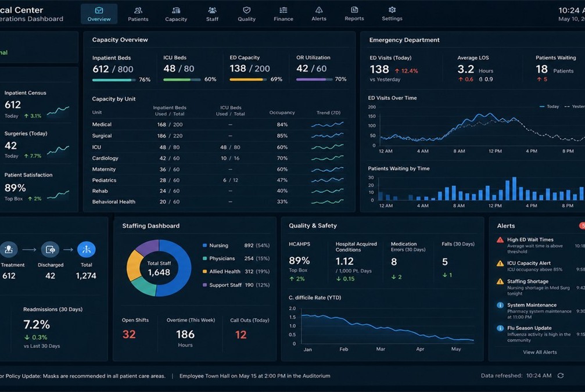Screen dimensions: 585x392
Task: Open the ICU Capacity Alert entry
Action: pos(541,266)
